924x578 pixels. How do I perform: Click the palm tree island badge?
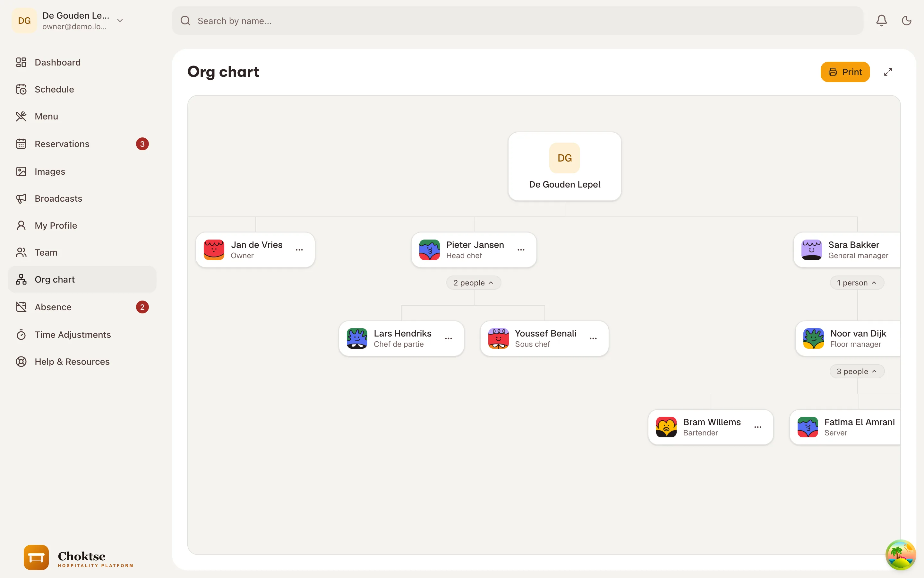tap(900, 555)
